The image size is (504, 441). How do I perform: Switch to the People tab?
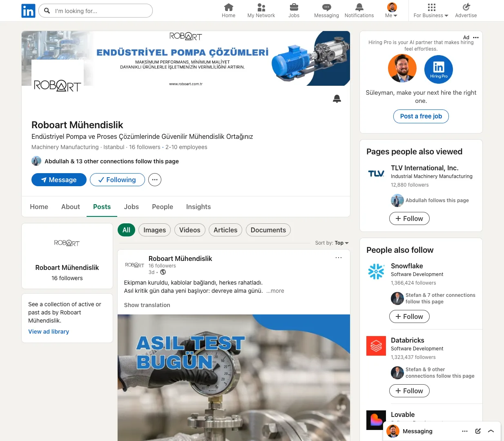click(x=163, y=207)
